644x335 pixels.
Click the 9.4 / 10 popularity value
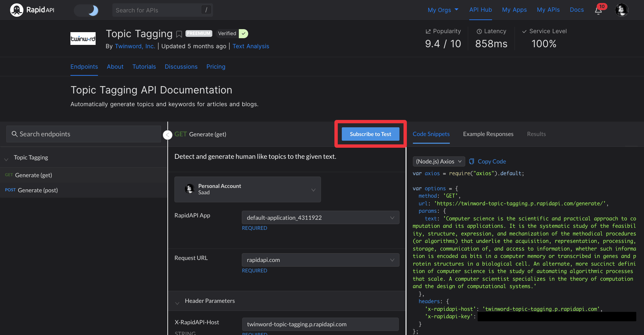[x=443, y=44]
